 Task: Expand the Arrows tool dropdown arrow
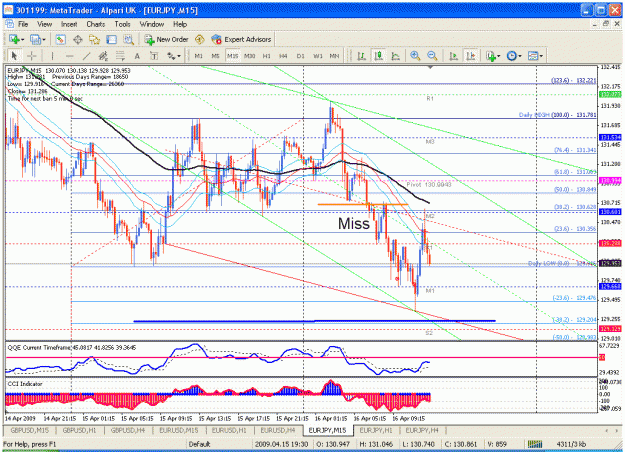[179, 56]
